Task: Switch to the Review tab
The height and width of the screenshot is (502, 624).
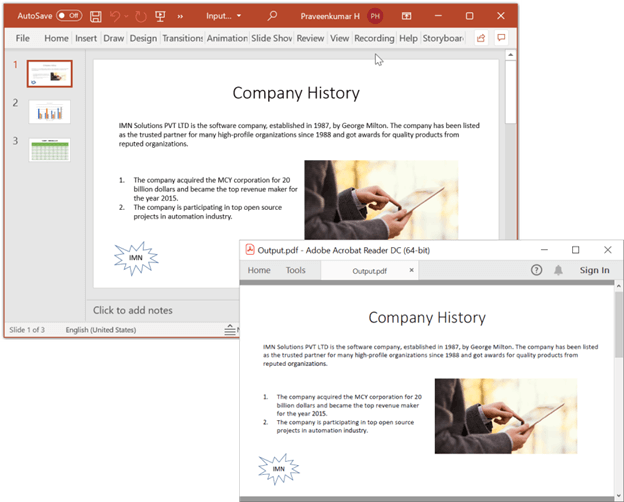Action: coord(310,38)
